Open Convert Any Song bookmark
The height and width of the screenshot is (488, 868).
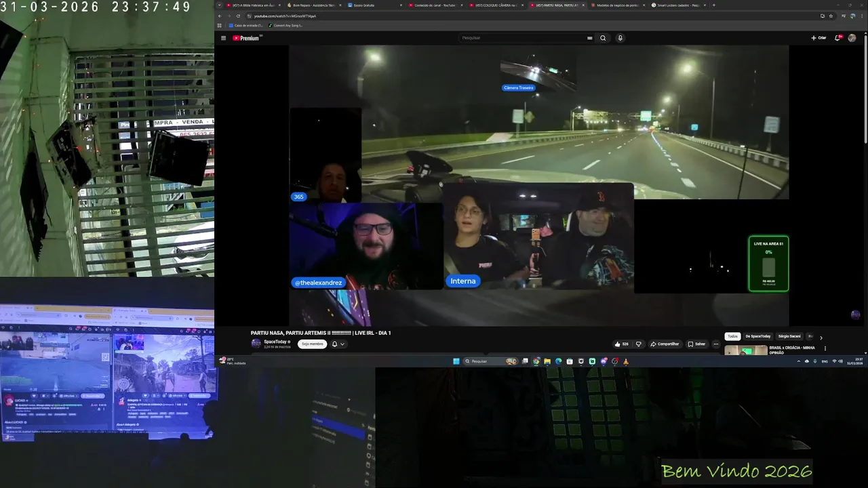pyautogui.click(x=285, y=25)
